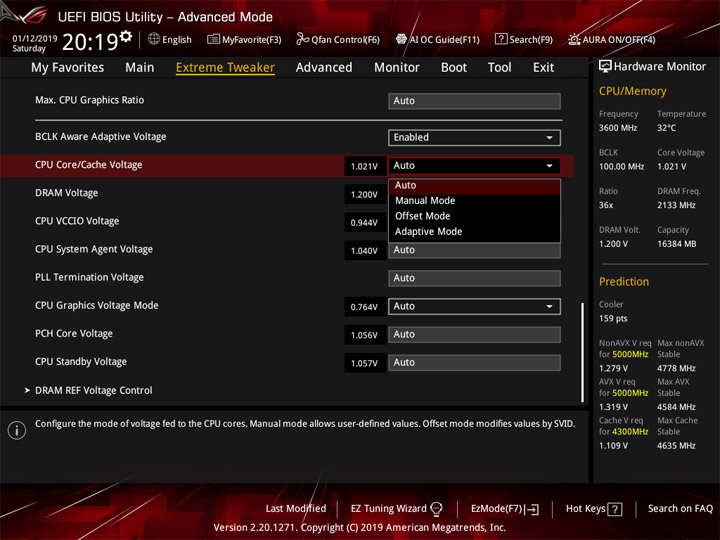This screenshot has height=540, width=720.
Task: Click CPU Standby Voltage Auto field
Action: click(474, 363)
